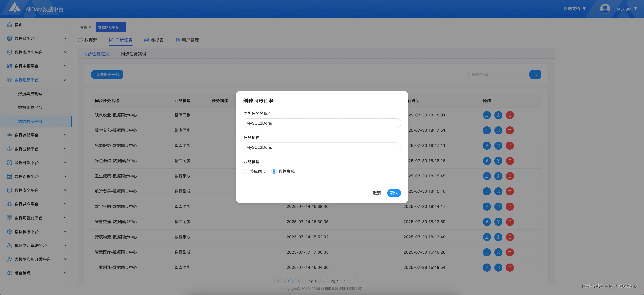
Task: Click the 确认 button in the dialog
Action: click(x=394, y=193)
